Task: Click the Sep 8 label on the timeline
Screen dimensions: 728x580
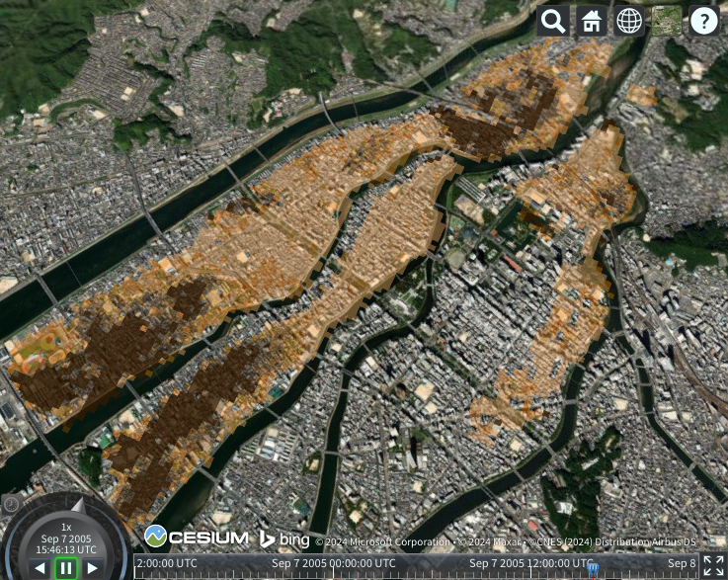Action: point(682,563)
